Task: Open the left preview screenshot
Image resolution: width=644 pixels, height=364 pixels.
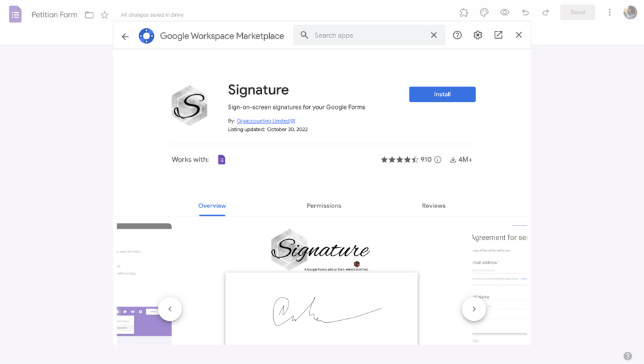Action: coord(144,284)
